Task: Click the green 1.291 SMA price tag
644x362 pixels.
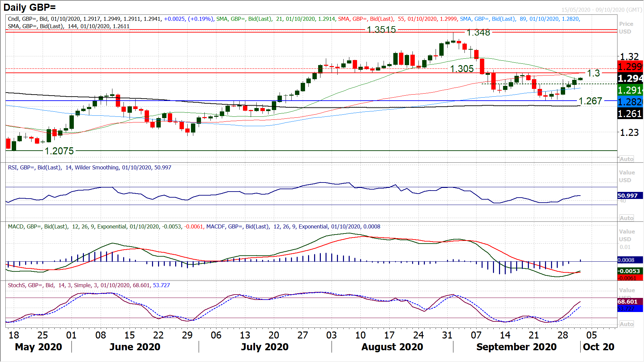Action: pos(630,90)
